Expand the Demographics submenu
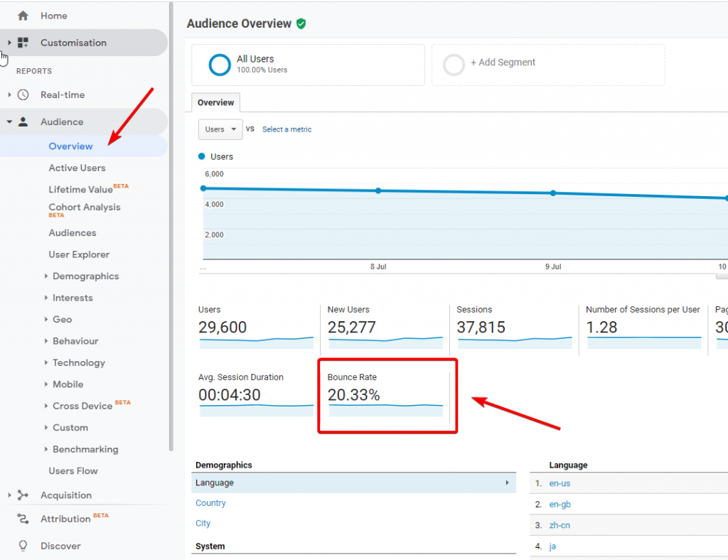 pyautogui.click(x=85, y=276)
